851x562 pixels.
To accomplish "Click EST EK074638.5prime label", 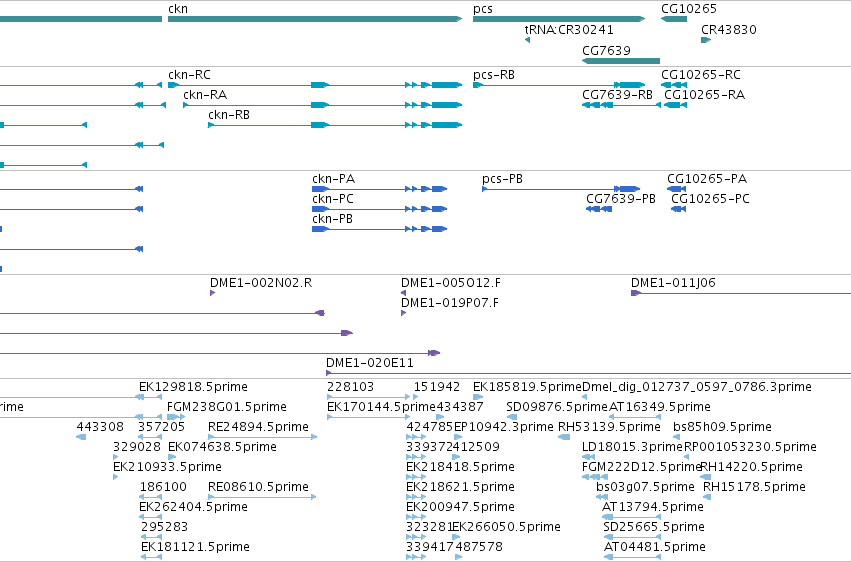I will point(223,448).
